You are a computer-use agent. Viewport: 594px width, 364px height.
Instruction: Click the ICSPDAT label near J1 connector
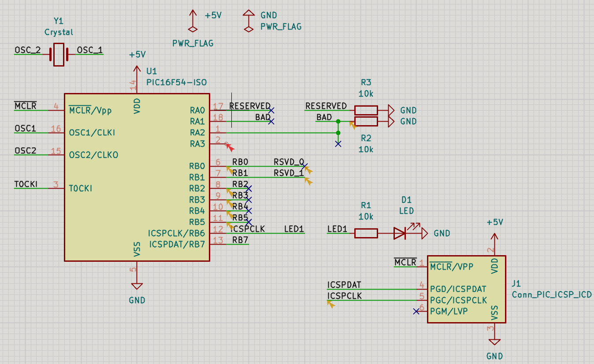click(x=344, y=285)
